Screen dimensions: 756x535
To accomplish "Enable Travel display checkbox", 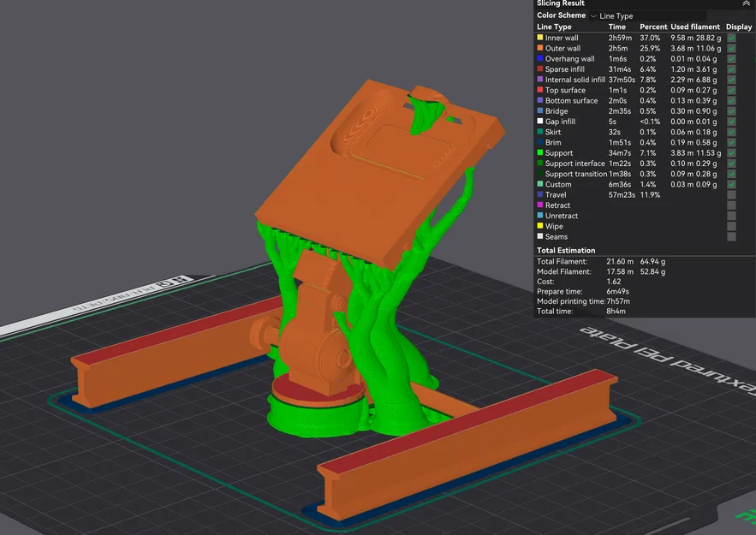I will tap(731, 194).
